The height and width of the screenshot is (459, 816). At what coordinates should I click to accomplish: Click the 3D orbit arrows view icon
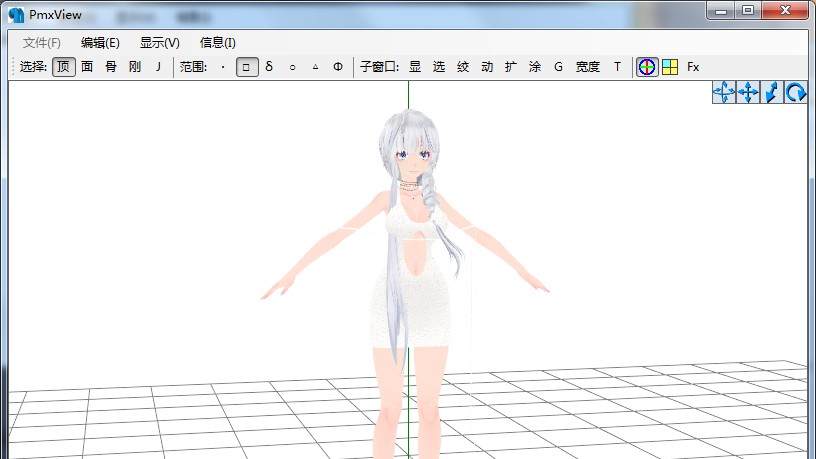point(723,93)
